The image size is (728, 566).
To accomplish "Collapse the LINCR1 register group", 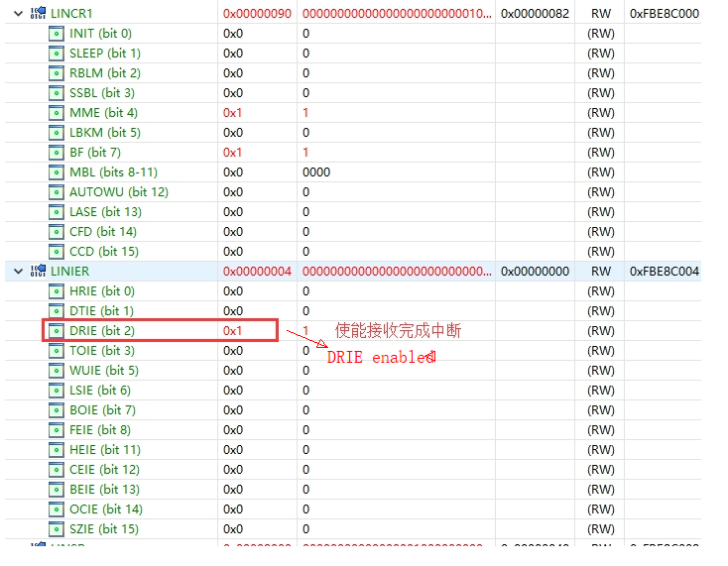I will [18, 14].
